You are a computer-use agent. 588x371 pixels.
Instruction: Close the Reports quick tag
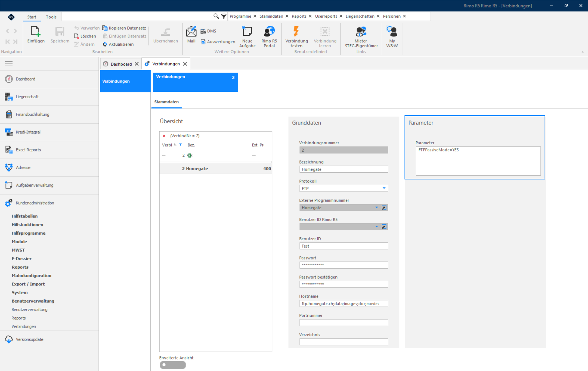coord(310,16)
